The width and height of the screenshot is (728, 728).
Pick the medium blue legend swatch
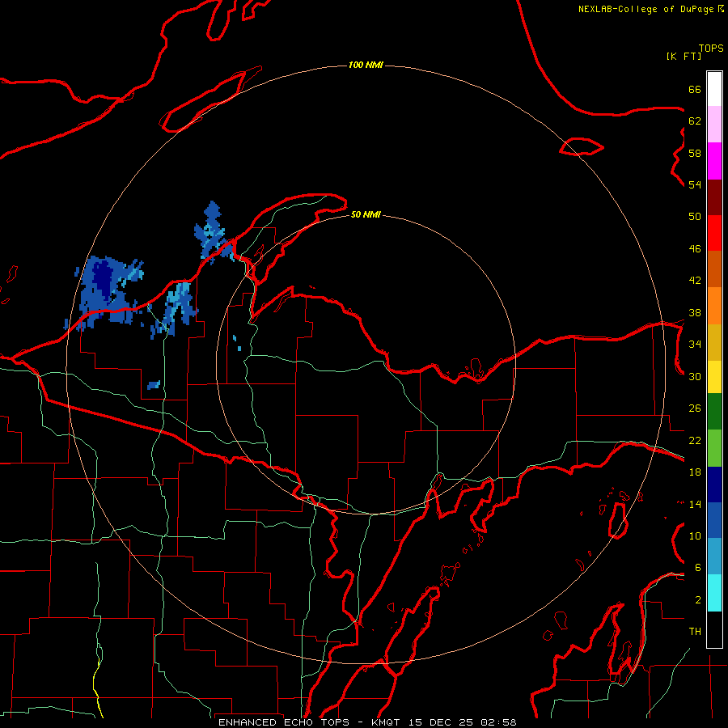(714, 519)
